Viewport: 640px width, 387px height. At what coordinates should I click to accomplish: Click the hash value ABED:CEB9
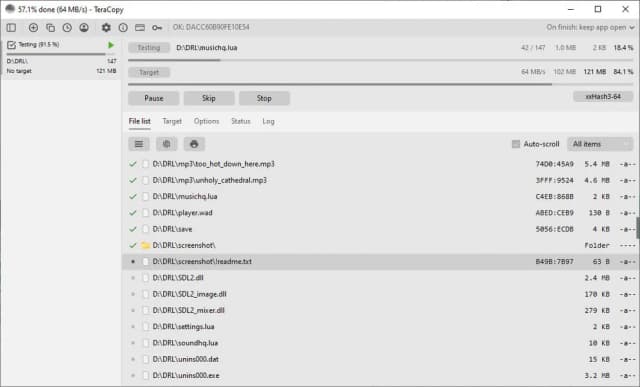(554, 213)
